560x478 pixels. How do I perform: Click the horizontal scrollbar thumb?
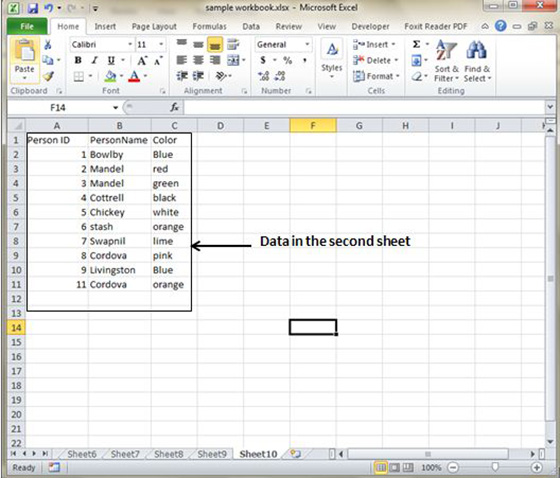[428, 454]
